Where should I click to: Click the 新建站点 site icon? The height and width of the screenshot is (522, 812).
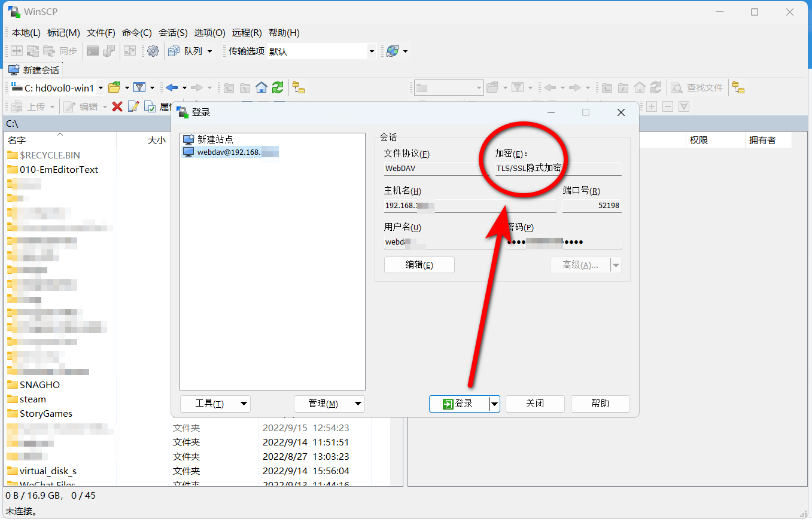188,139
